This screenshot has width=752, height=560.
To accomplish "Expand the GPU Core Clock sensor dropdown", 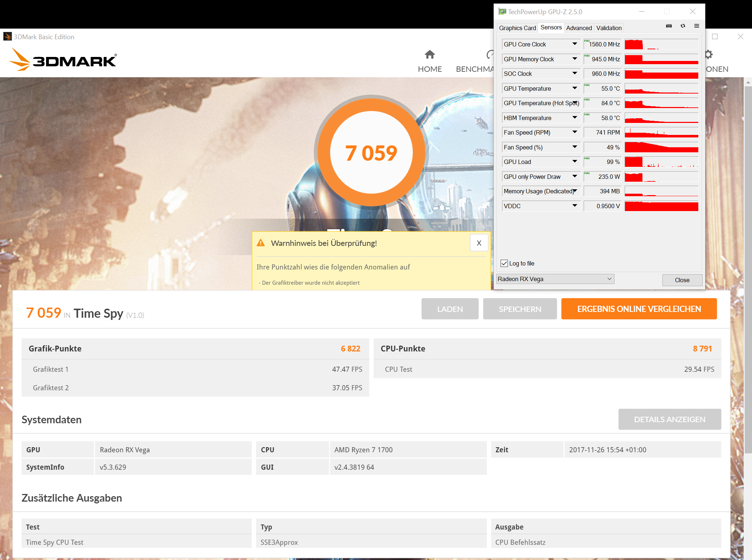I will coord(575,44).
